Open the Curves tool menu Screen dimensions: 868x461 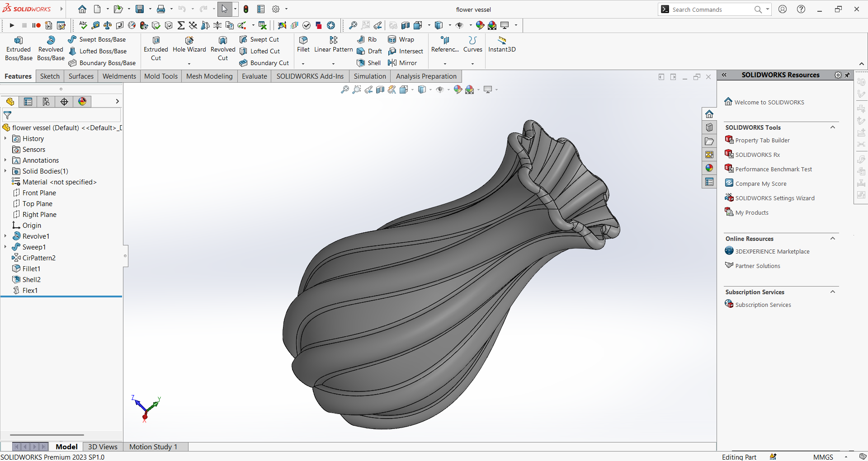[x=472, y=45]
